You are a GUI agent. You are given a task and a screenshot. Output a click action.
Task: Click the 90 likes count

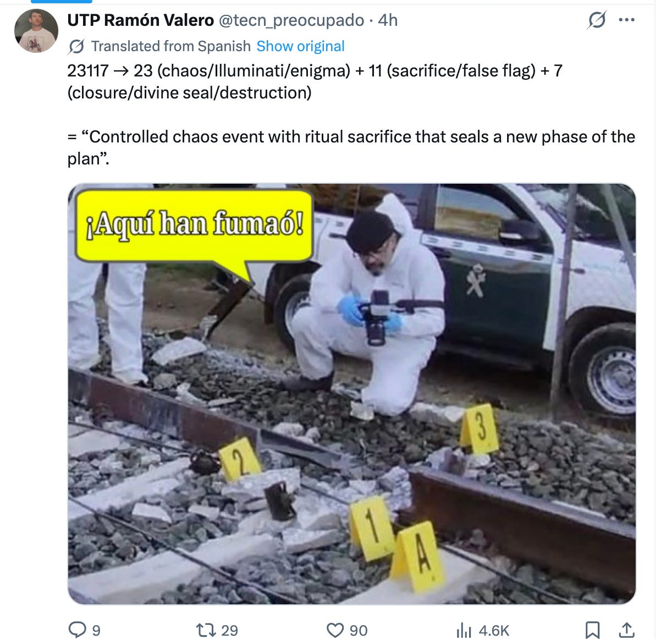tap(359, 630)
